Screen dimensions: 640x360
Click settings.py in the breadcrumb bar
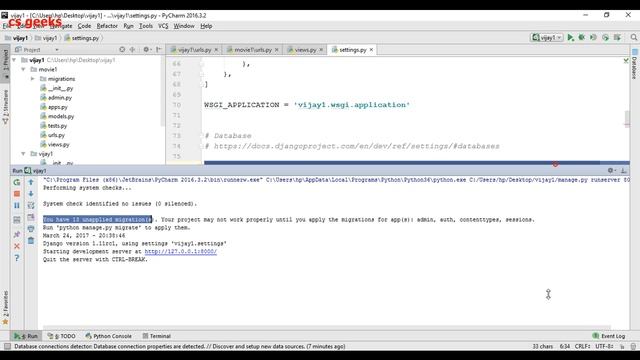pos(82,38)
